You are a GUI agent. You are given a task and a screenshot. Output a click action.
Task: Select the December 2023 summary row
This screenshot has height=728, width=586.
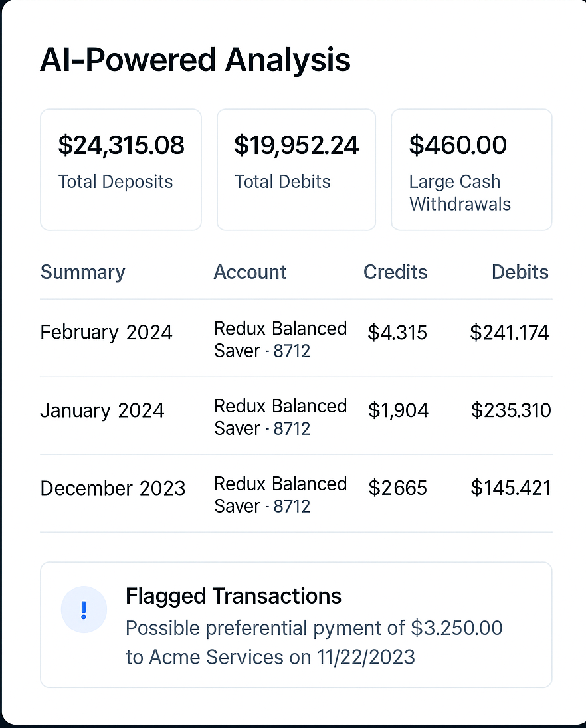[113, 488]
